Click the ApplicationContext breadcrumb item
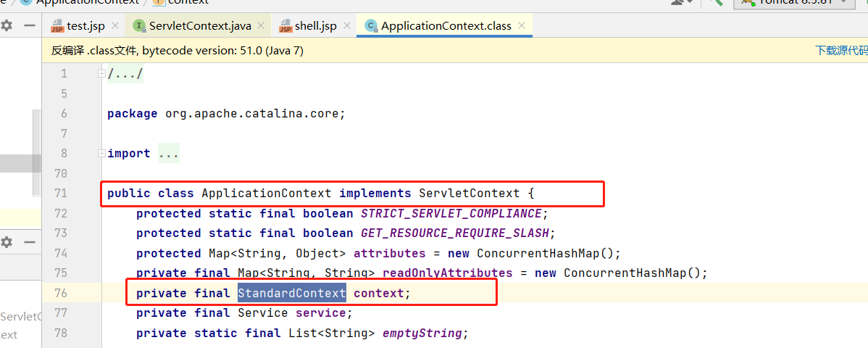Image resolution: width=868 pixels, height=348 pixels. pos(87,1)
